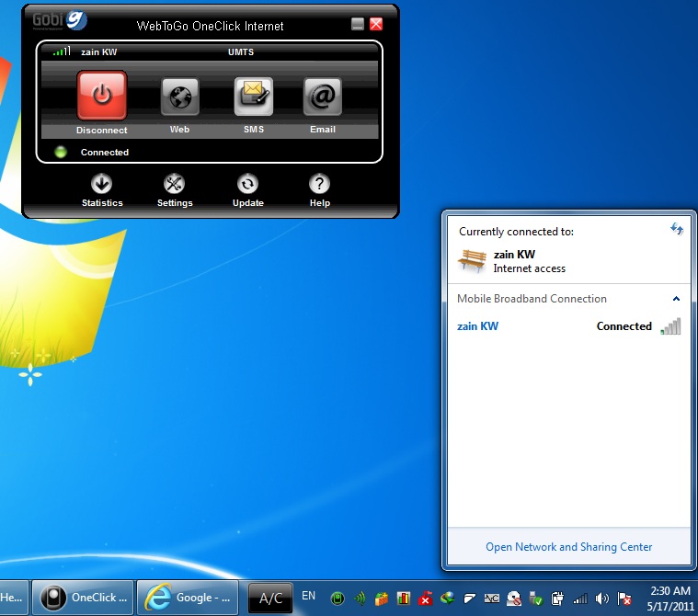698x616 pixels.
Task: Minimize the WebToGo OneClick Internet window
Action: tap(358, 24)
